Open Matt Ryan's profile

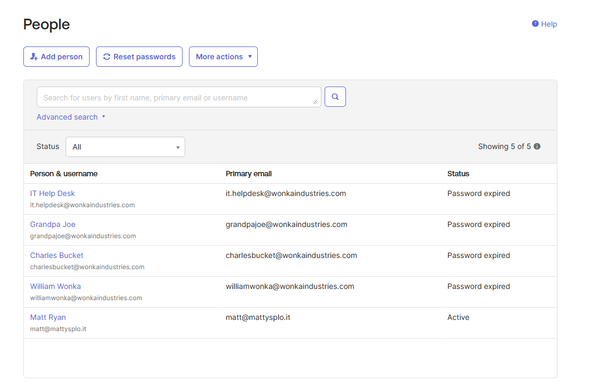click(48, 317)
